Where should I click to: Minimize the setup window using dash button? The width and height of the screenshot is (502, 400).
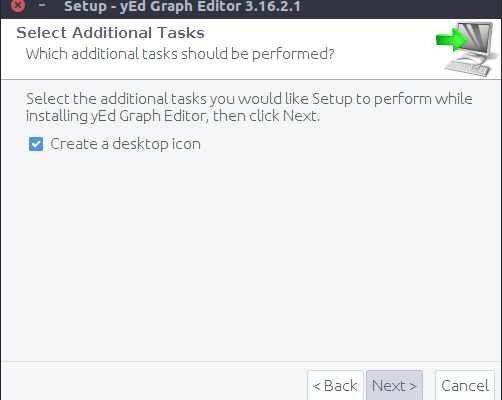[x=42, y=5]
